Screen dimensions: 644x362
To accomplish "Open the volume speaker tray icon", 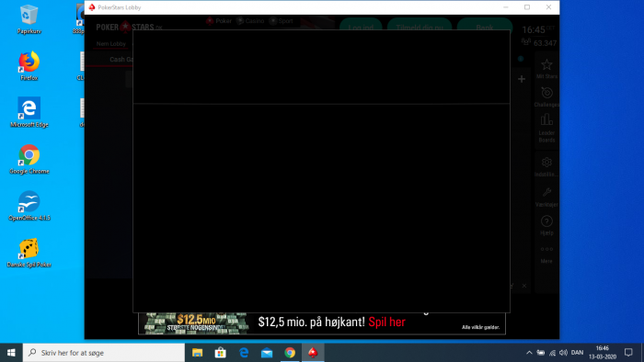I will (563, 353).
